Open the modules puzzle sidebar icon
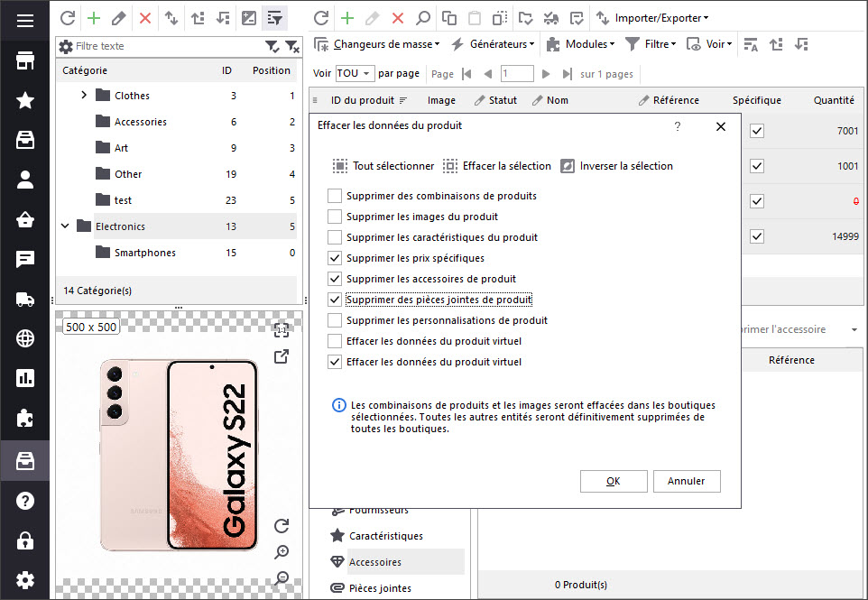The height and width of the screenshot is (600, 868). 25,419
